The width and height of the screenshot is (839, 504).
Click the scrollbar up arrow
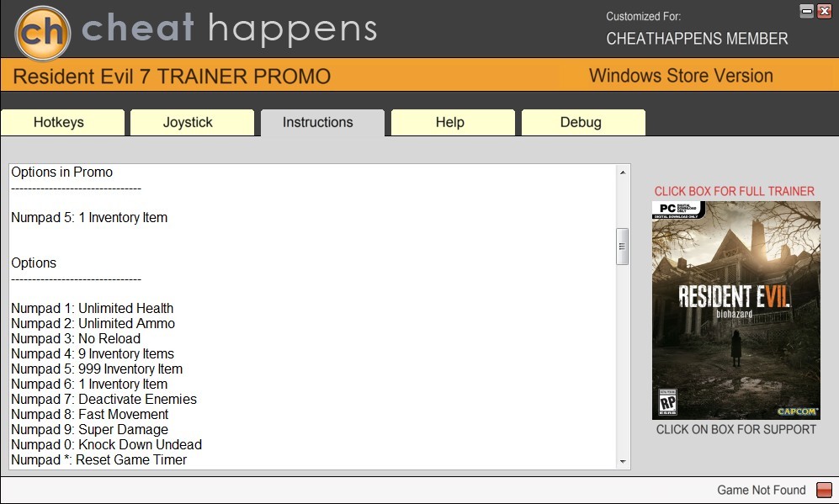pos(622,172)
